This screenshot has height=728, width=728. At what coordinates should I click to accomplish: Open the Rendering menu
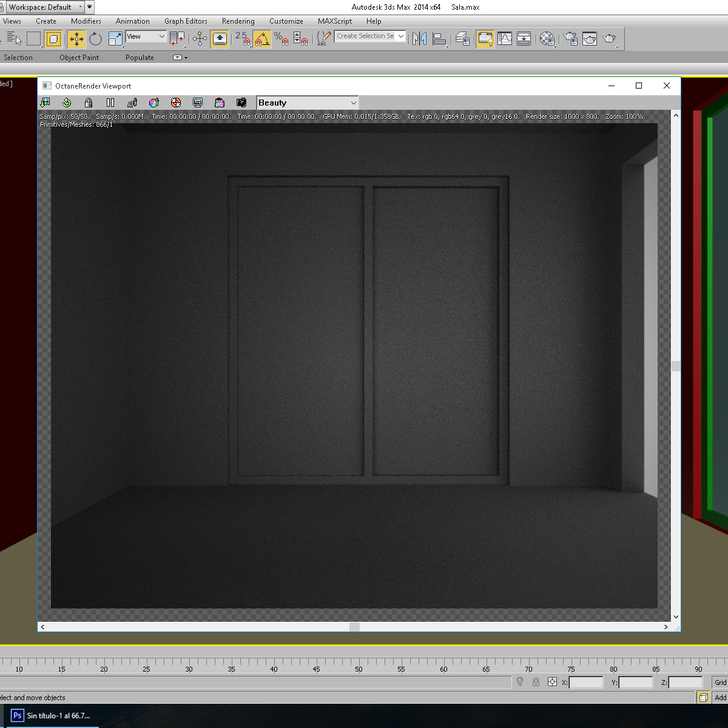[238, 21]
